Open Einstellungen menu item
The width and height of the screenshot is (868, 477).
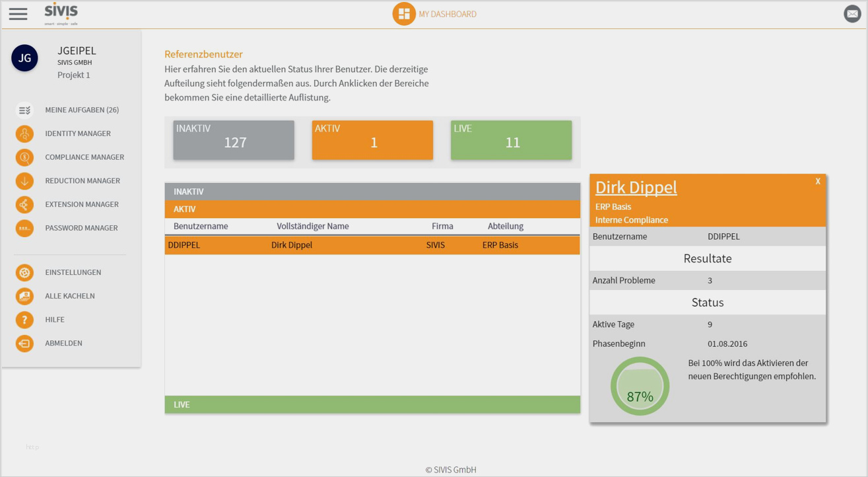73,272
